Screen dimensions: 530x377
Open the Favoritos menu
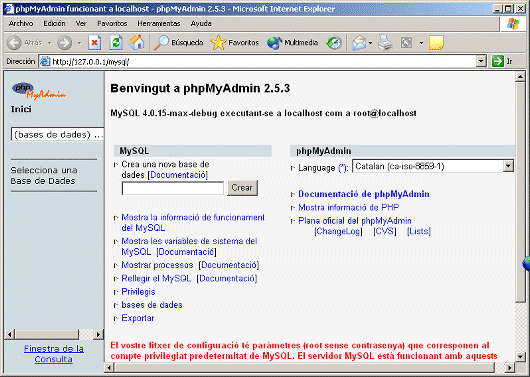[x=112, y=23]
